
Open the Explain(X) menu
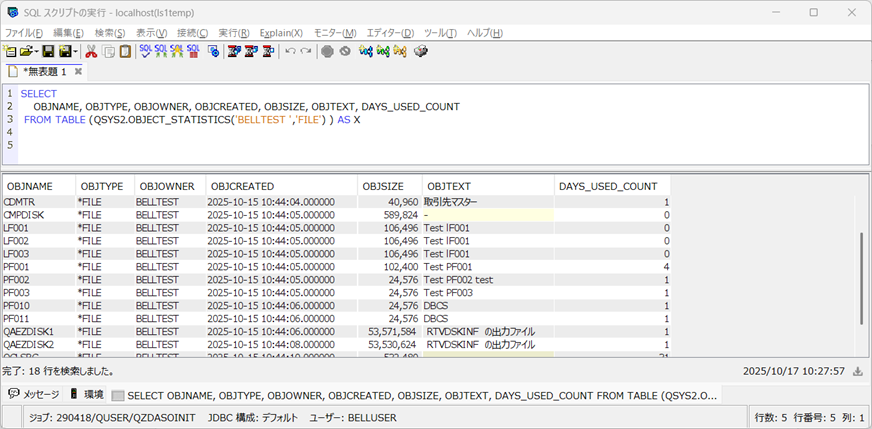pos(281,33)
